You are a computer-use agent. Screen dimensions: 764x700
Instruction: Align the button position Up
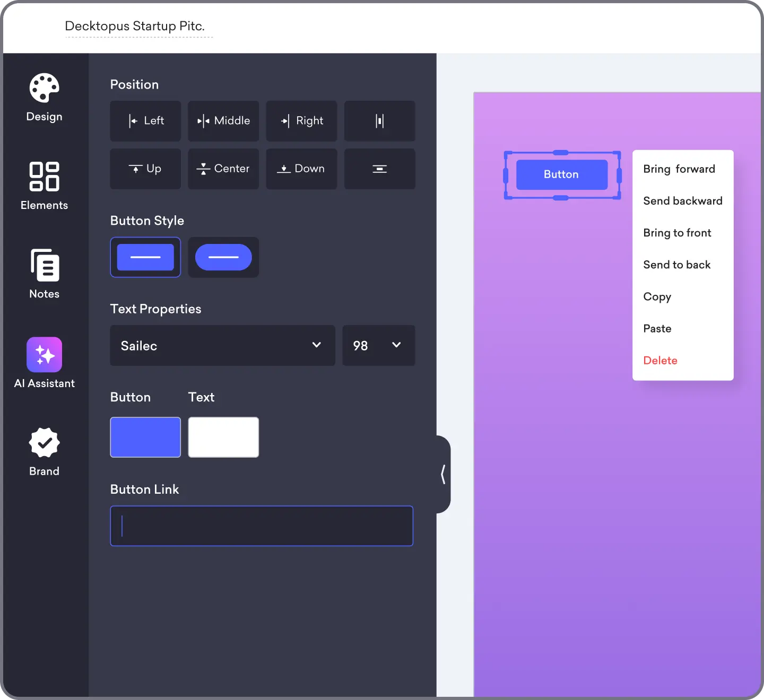pyautogui.click(x=145, y=169)
